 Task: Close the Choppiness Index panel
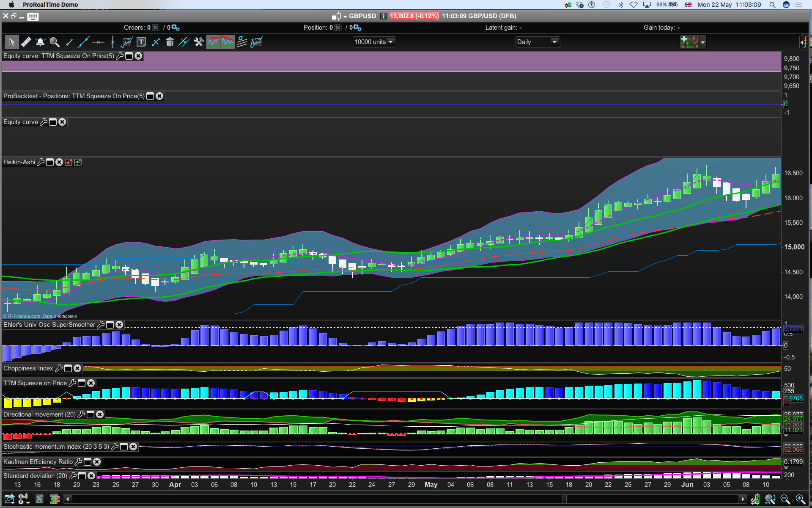click(77, 368)
